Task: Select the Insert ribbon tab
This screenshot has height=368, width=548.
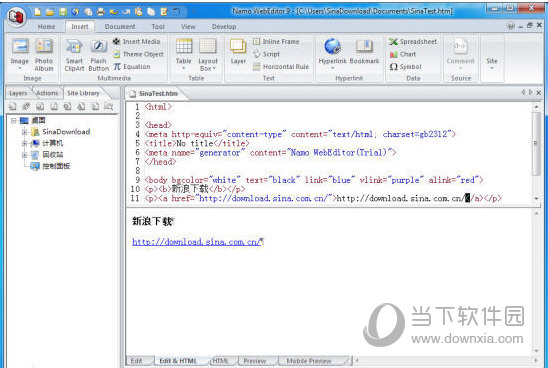Action: click(80, 27)
